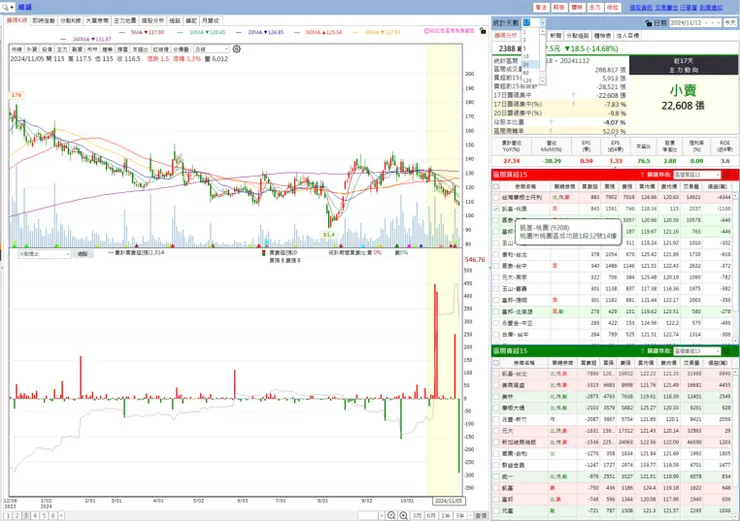Click the 外資 indicator button

point(32,49)
